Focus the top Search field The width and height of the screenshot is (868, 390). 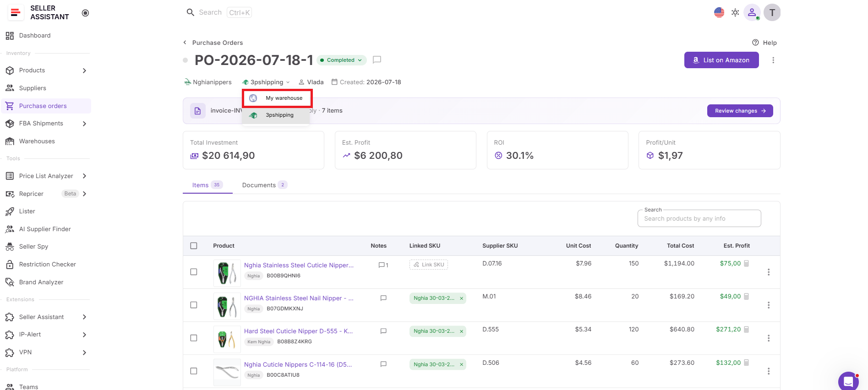point(219,12)
